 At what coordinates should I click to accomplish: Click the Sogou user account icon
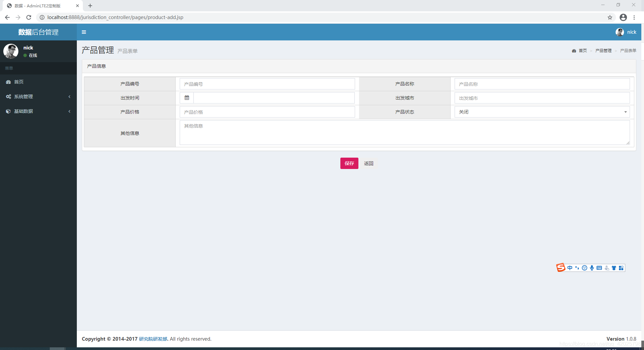(x=607, y=268)
